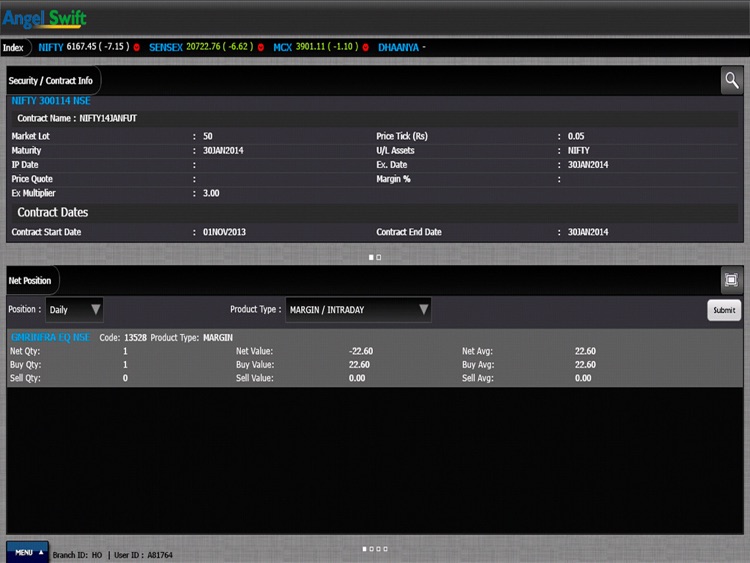Click the first bottom page indicator dot
The image size is (750, 563).
click(364, 549)
